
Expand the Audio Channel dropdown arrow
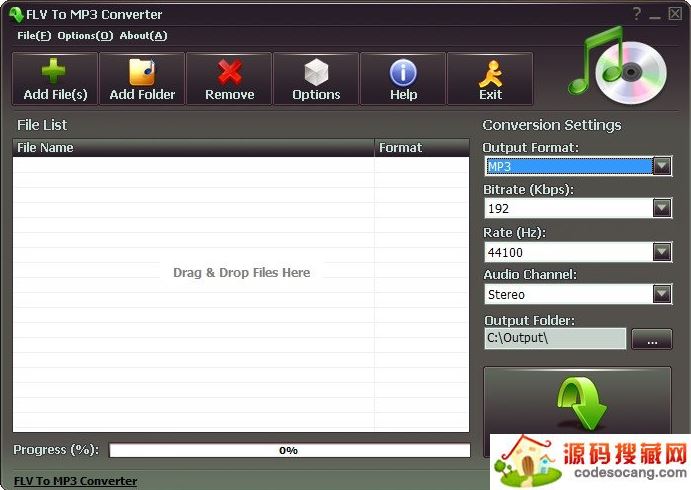[662, 294]
